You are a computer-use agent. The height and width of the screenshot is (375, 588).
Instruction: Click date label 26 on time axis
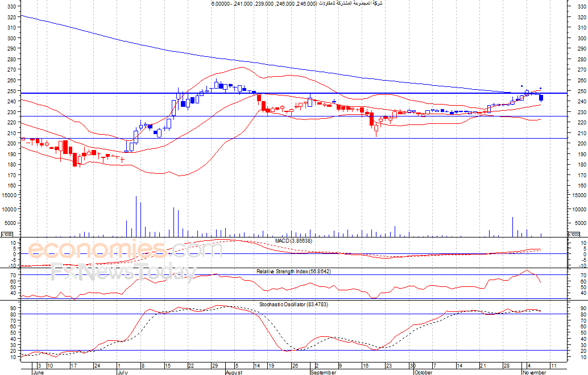click(x=295, y=366)
